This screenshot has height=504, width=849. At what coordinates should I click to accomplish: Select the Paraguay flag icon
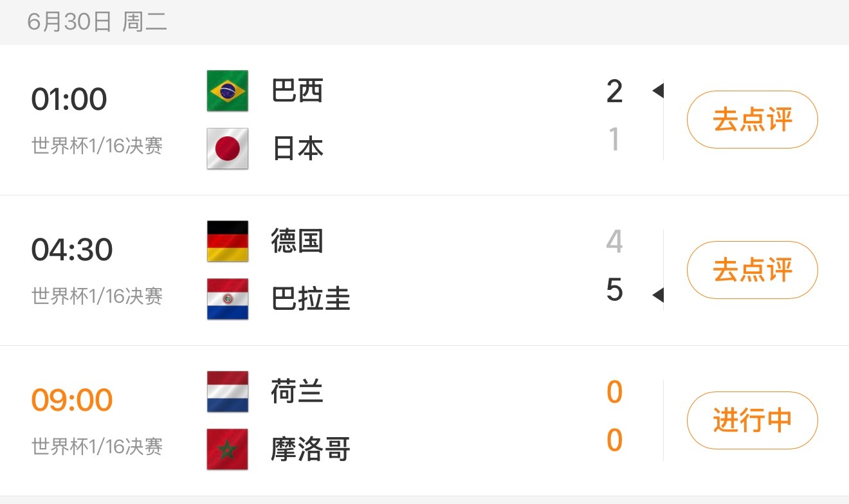pyautogui.click(x=228, y=299)
